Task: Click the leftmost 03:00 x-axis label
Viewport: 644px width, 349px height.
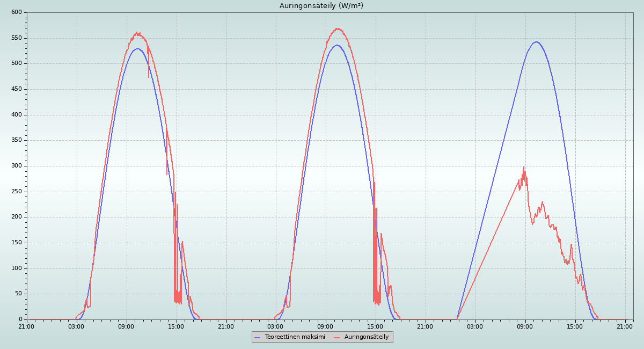Action: click(x=76, y=326)
